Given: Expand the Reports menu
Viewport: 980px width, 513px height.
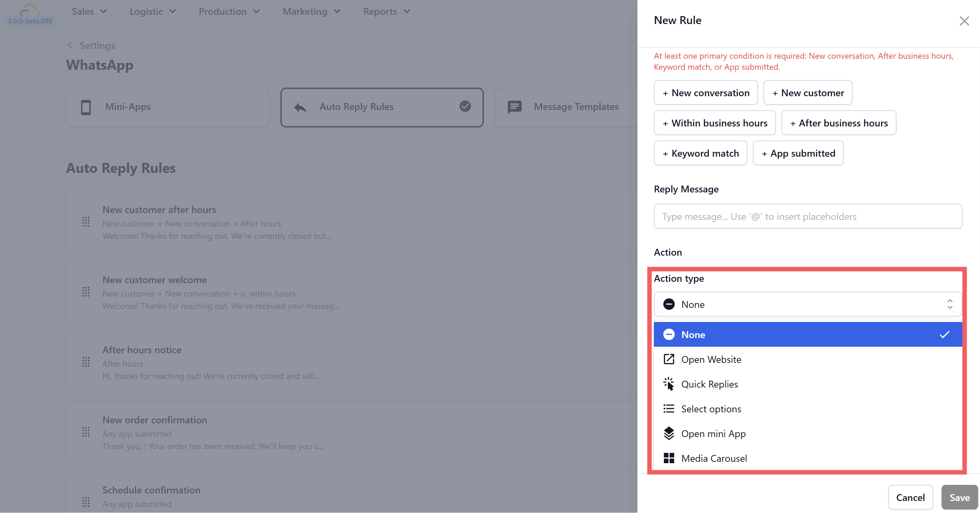Looking at the screenshot, I should point(386,11).
